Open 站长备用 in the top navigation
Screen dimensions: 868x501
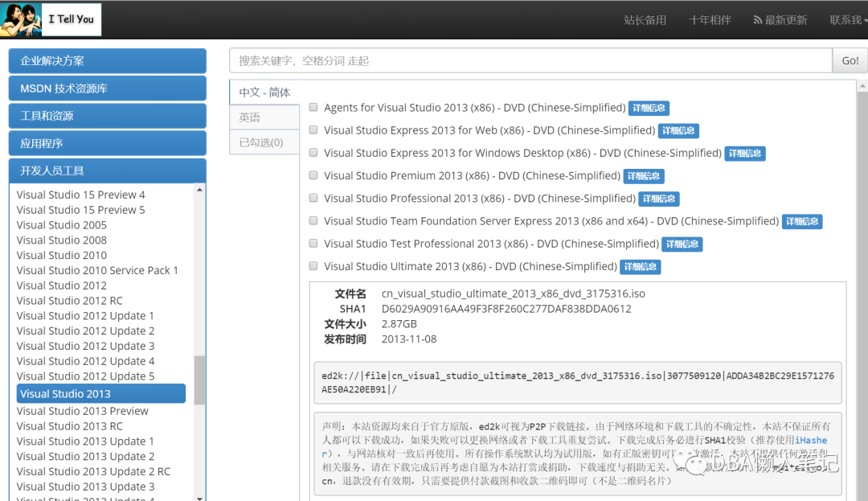click(x=645, y=20)
